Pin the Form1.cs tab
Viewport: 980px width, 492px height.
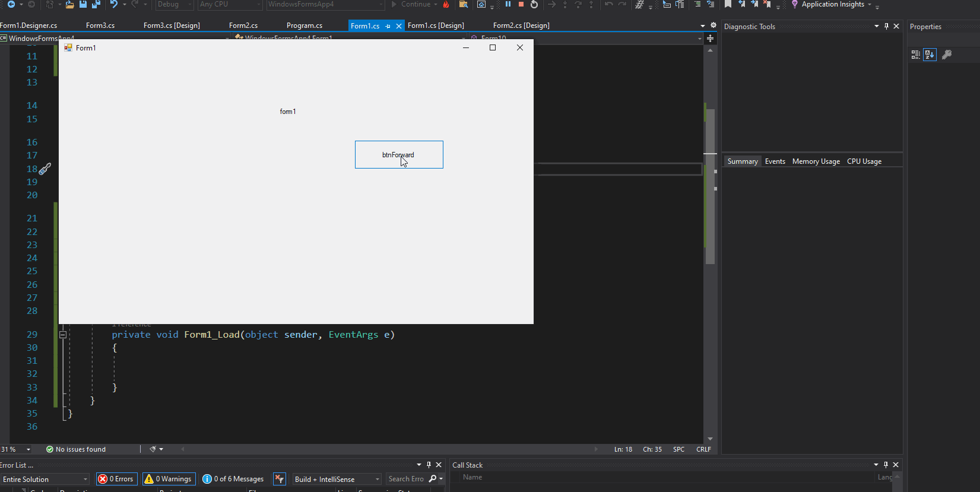(x=388, y=26)
